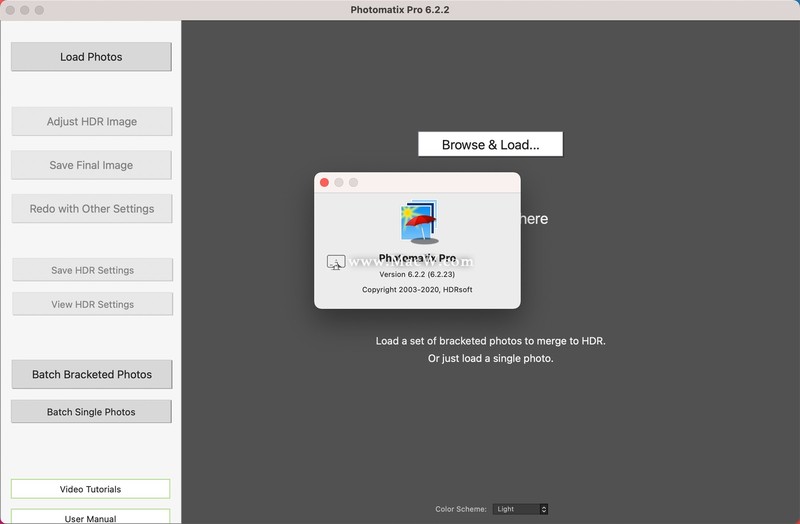Open Batch Single Photos

tap(91, 412)
